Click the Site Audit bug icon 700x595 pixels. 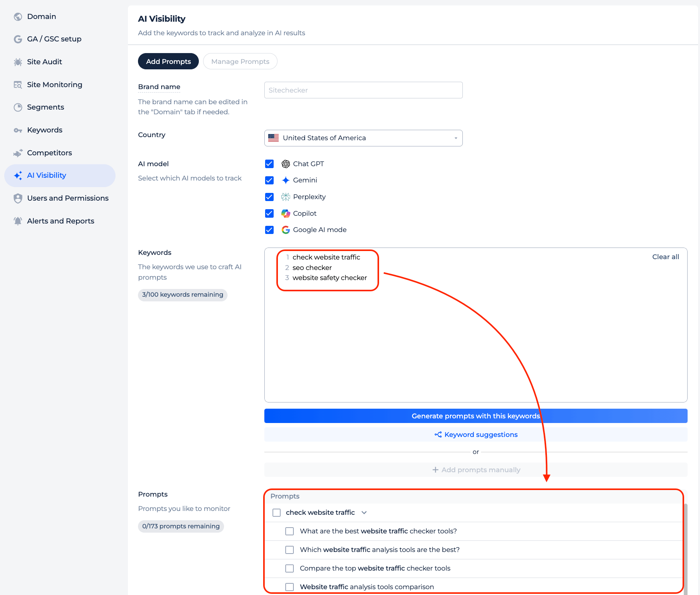pos(18,62)
